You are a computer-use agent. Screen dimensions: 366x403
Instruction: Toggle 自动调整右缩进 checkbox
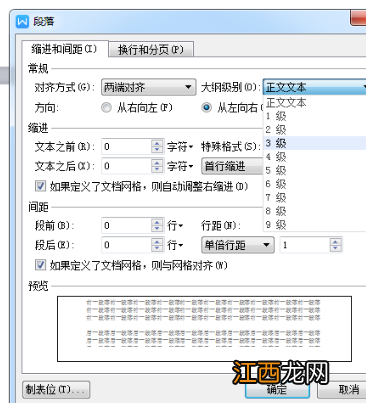[41, 186]
